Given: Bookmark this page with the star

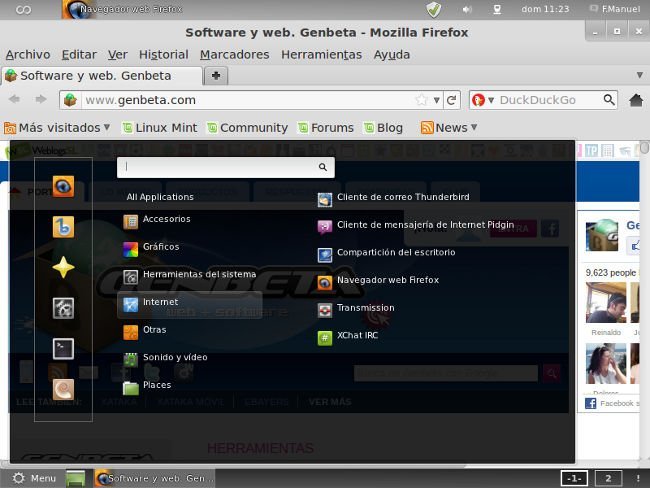Looking at the screenshot, I should pos(422,100).
